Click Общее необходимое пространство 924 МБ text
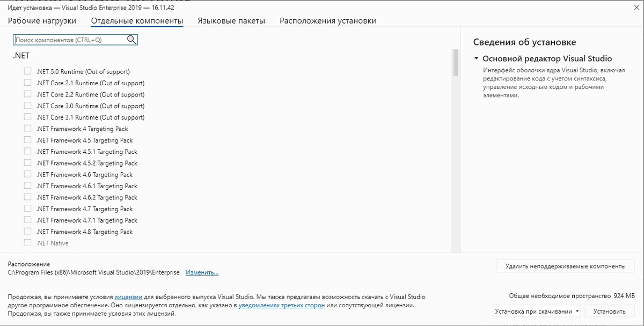This screenshot has height=326, width=644. click(572, 296)
